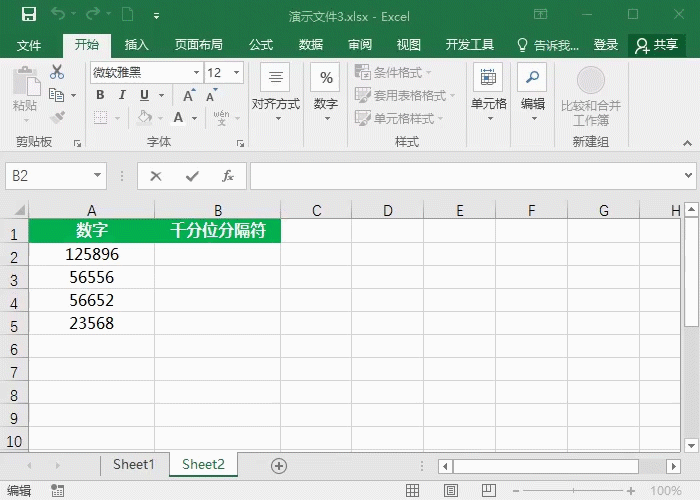The image size is (700, 500).
Task: Click the 共享 button
Action: 657,45
